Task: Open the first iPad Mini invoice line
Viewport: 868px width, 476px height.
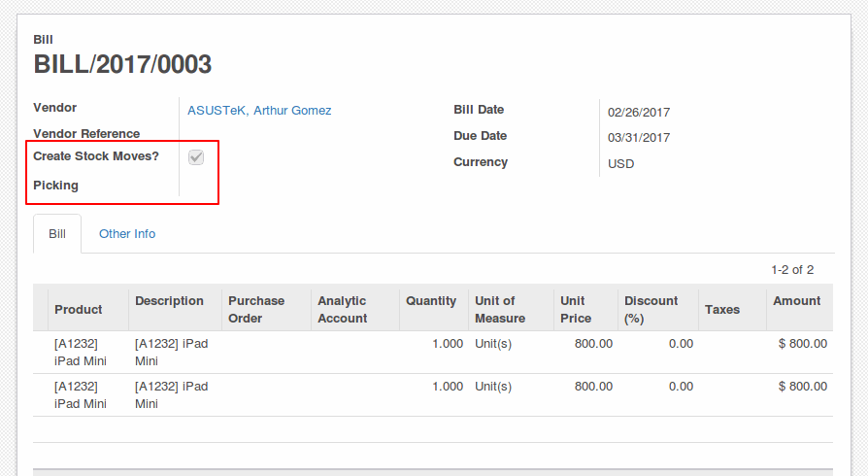Action: click(x=433, y=352)
